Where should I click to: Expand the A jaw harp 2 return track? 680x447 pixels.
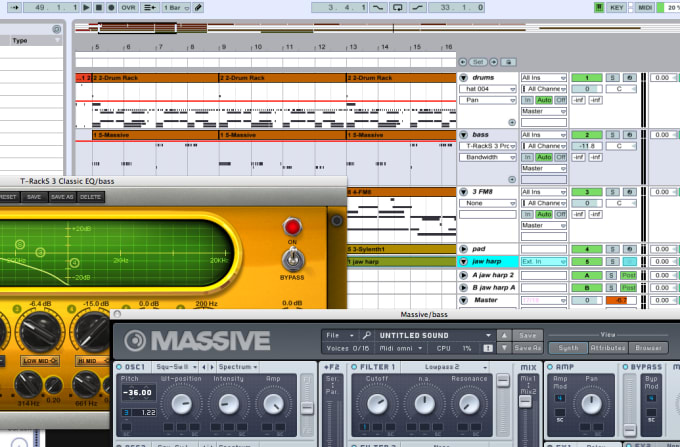point(463,275)
